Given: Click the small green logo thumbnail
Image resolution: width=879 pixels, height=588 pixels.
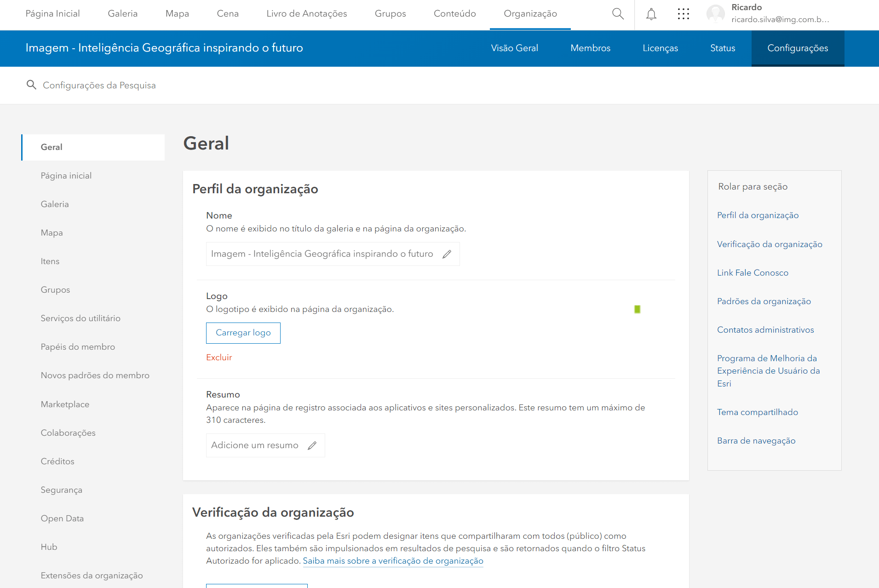Looking at the screenshot, I should click(x=637, y=309).
